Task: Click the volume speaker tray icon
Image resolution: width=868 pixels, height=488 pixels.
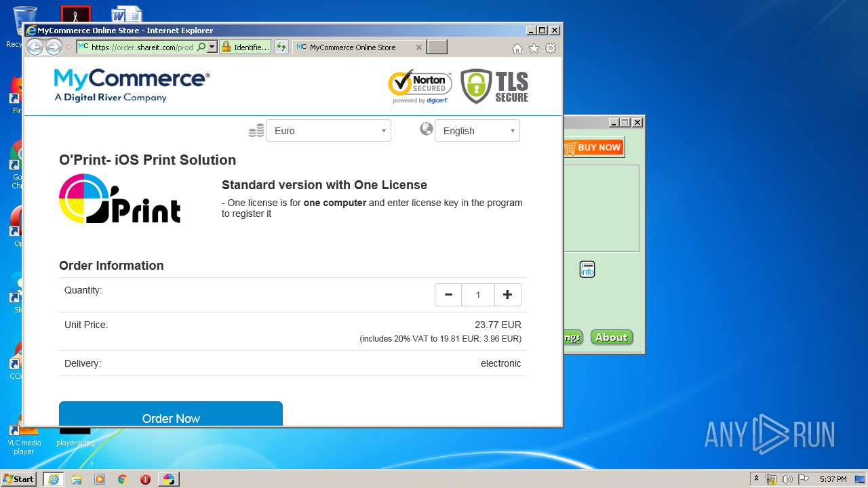Action: tap(787, 479)
